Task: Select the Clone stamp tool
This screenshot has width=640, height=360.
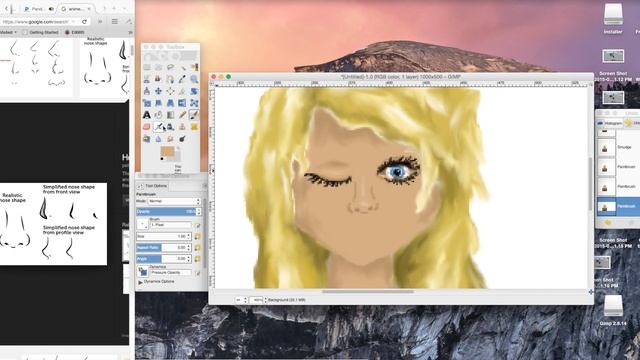Action: pyautogui.click(x=182, y=127)
